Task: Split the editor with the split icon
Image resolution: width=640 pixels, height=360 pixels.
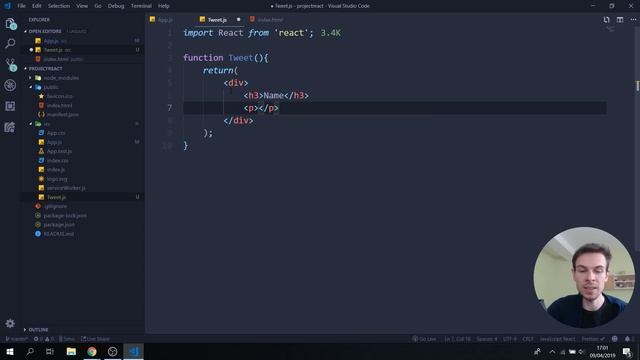Action: (x=620, y=20)
